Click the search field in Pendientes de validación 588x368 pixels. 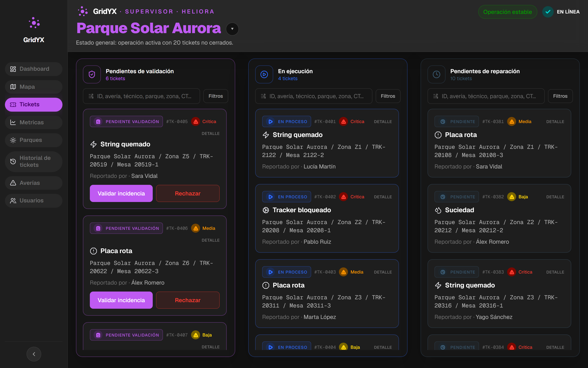click(141, 96)
